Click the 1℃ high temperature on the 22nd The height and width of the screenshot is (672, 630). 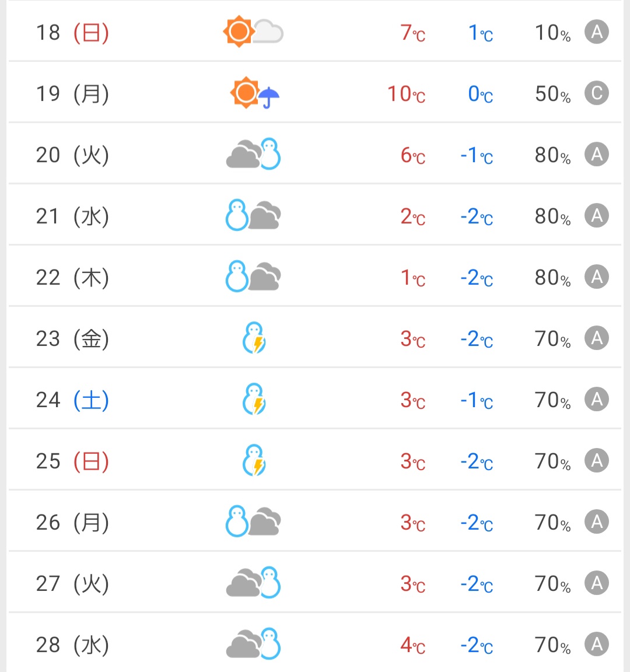[x=413, y=278]
